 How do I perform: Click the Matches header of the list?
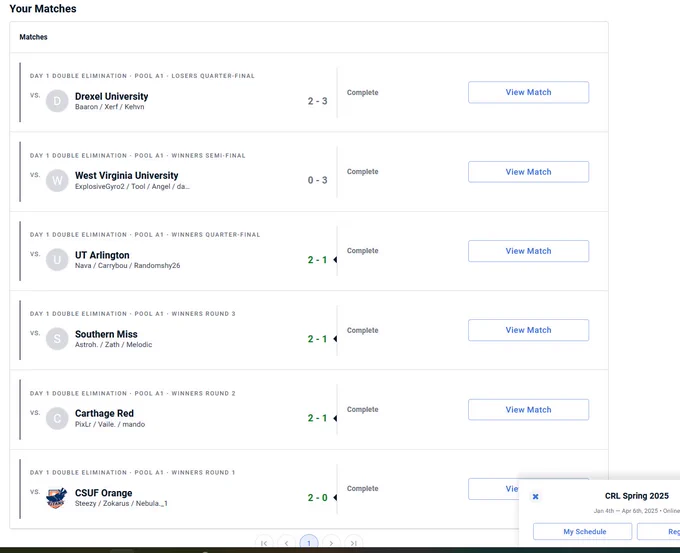coord(33,37)
